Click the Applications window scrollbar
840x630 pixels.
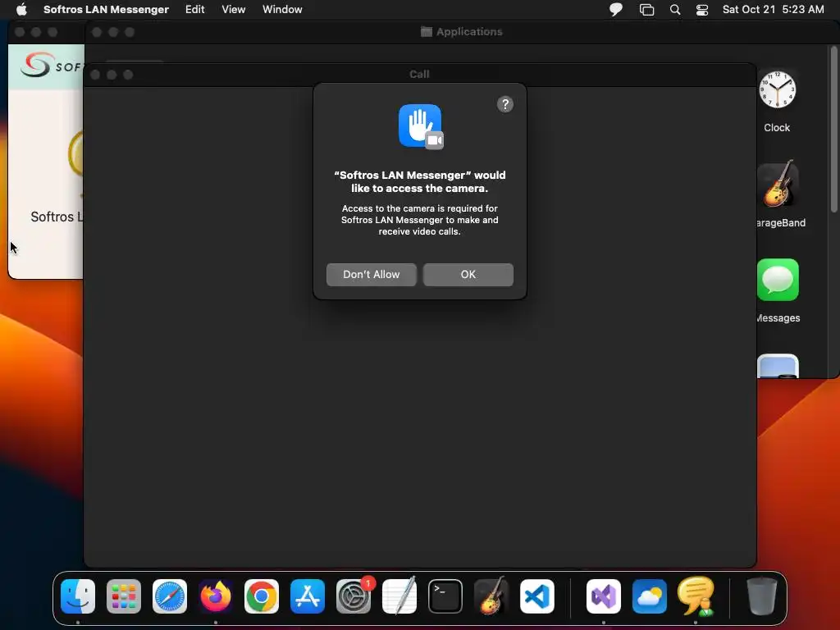[833, 129]
